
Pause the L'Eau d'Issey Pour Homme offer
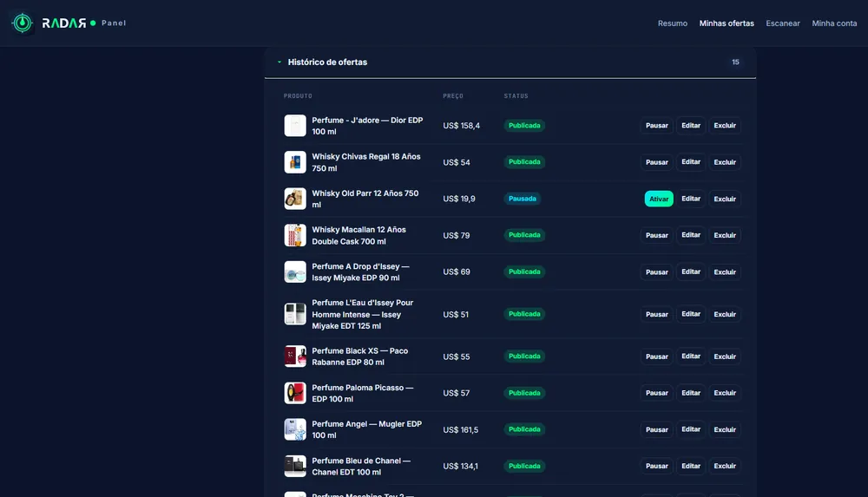656,314
